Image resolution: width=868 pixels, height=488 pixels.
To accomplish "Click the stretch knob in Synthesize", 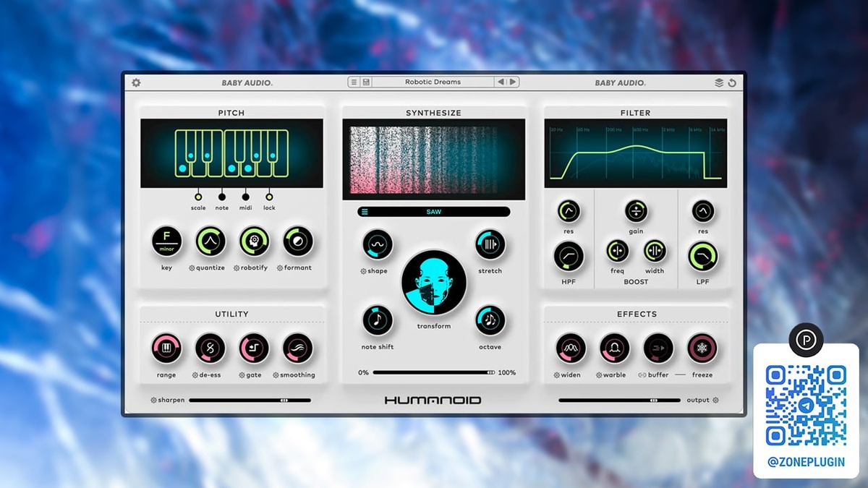I will click(490, 244).
